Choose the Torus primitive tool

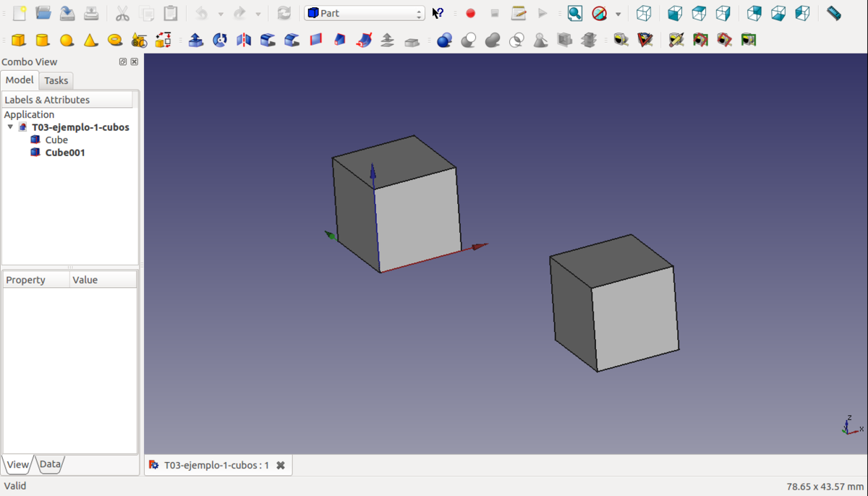[114, 40]
